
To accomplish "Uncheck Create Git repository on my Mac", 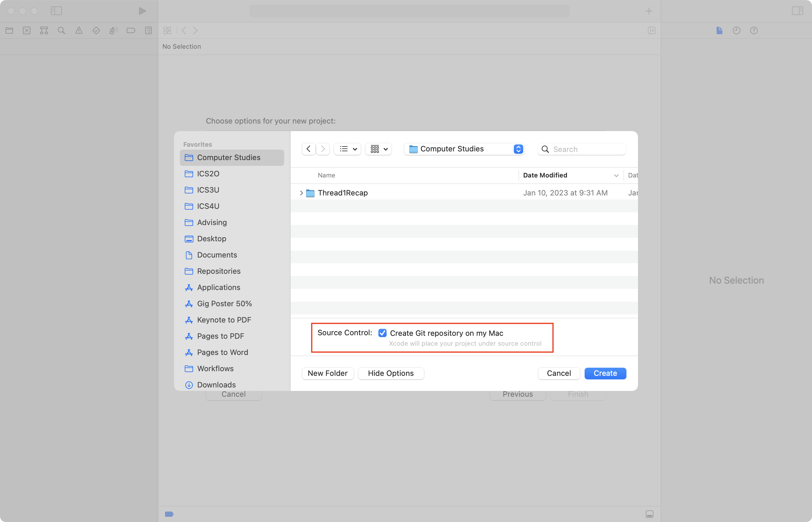I will click(x=382, y=333).
